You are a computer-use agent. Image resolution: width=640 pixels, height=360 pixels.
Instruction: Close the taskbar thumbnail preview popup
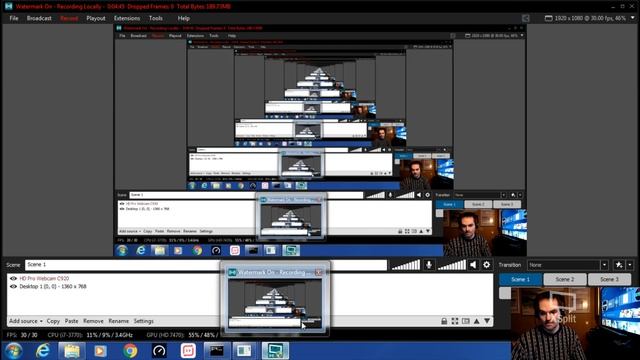(x=319, y=272)
